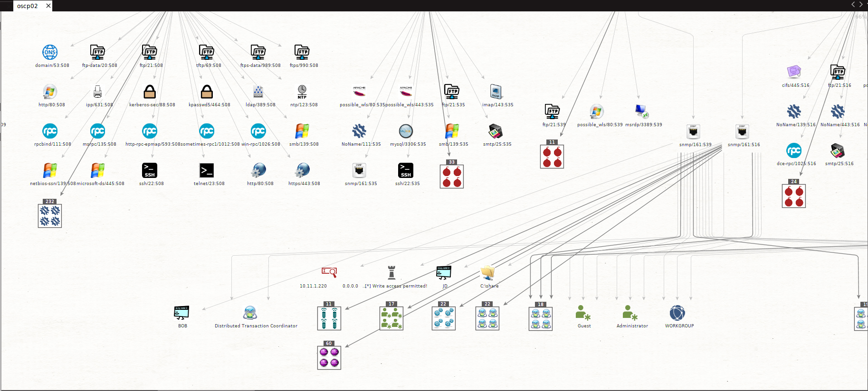Select the ssh/22:535 node
868x391 pixels.
(406, 170)
